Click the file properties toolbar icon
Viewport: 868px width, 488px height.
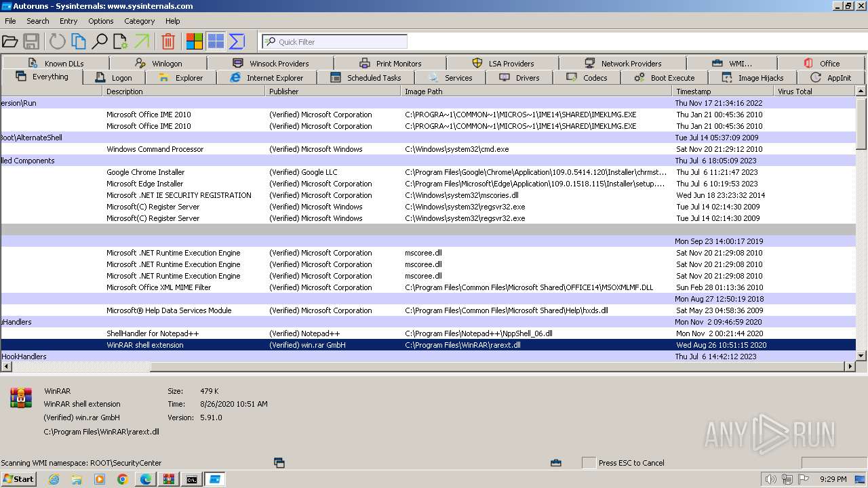[x=121, y=41]
